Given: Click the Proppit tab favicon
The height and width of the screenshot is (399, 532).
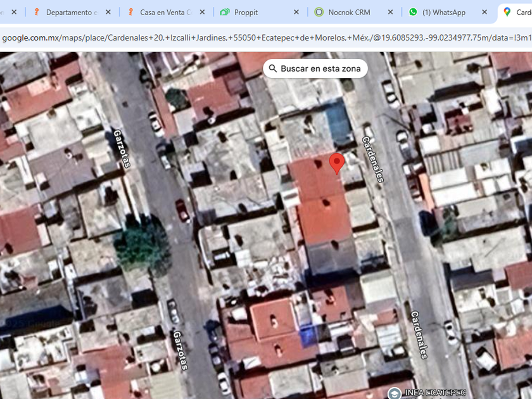Looking at the screenshot, I should pos(225,12).
